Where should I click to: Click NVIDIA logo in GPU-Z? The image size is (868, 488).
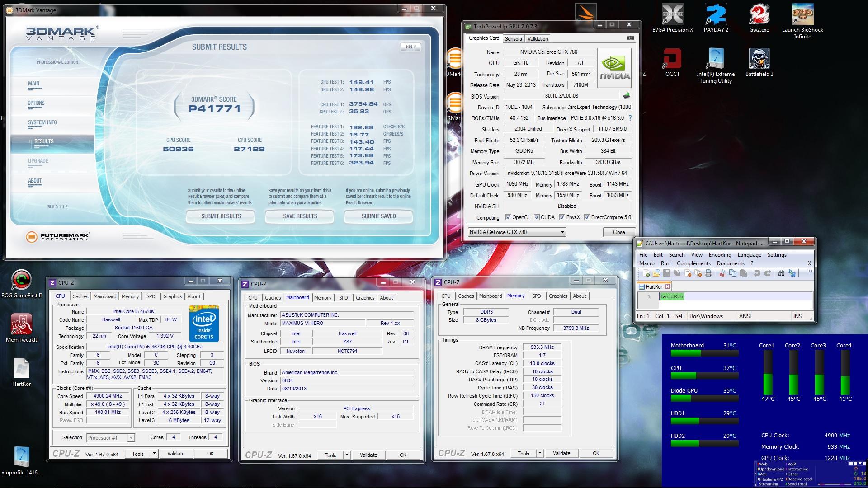click(x=614, y=68)
